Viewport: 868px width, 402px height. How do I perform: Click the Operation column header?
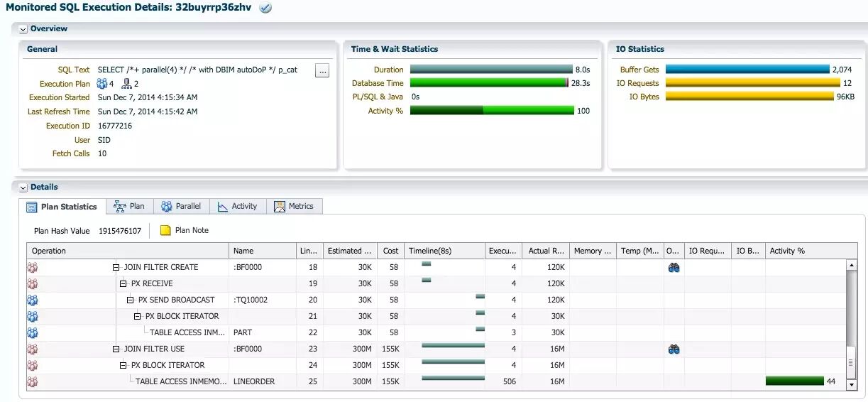(128, 251)
